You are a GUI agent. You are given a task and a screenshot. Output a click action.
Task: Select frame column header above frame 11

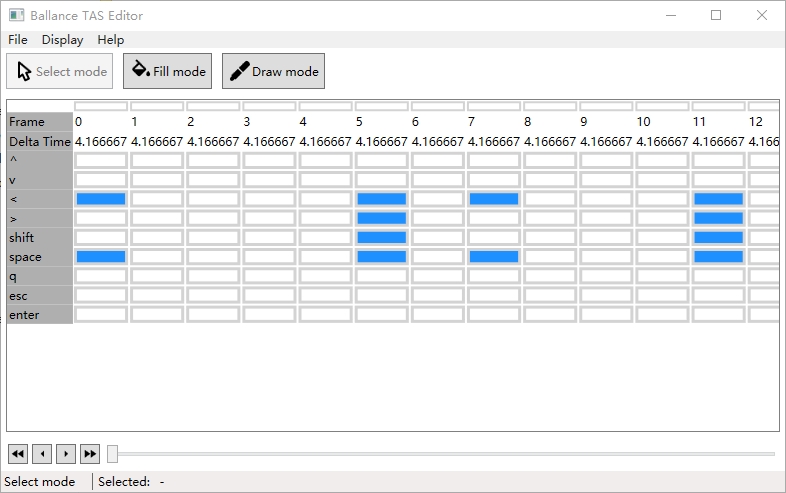tap(718, 106)
